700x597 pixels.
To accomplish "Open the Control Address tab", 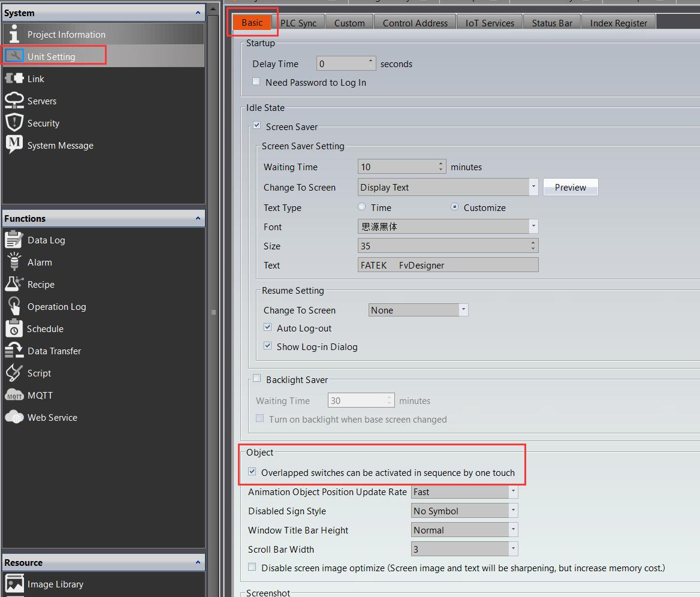I will click(415, 23).
